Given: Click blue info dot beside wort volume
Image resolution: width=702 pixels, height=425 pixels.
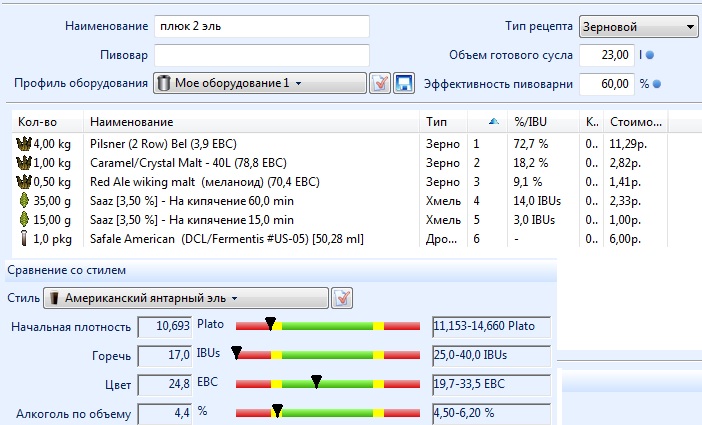Looking at the screenshot, I should click(663, 55).
